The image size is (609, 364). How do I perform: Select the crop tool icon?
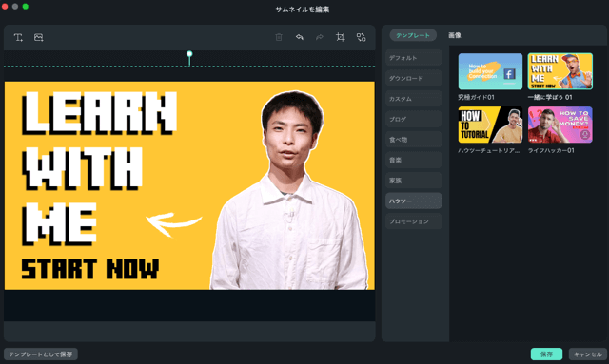coord(341,37)
